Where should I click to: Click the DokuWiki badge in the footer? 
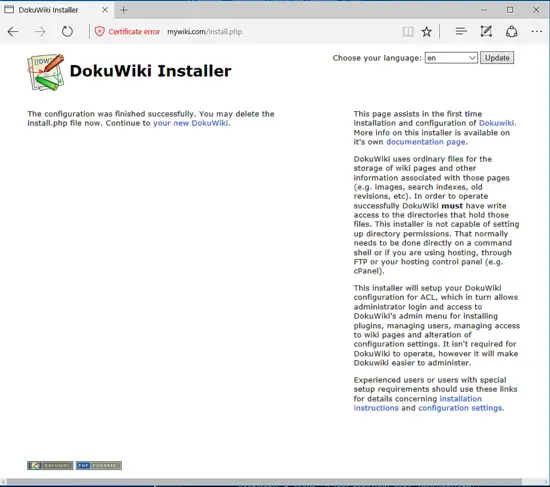coord(50,465)
